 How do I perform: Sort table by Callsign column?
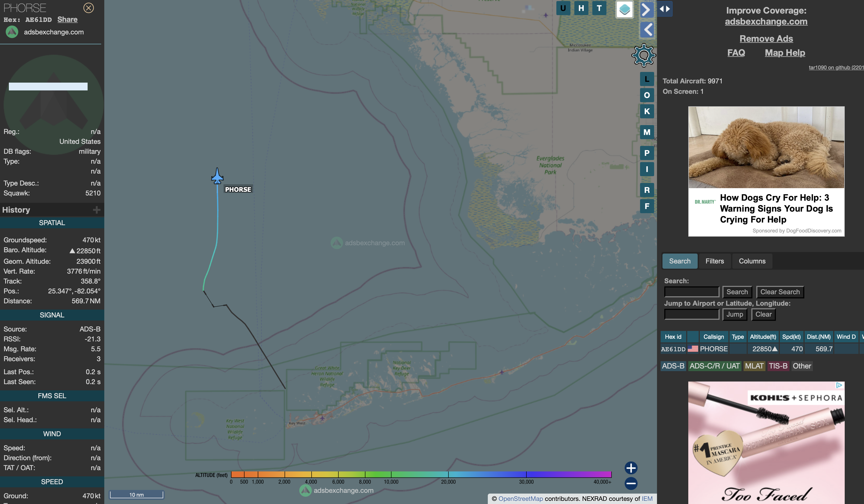[x=714, y=337]
